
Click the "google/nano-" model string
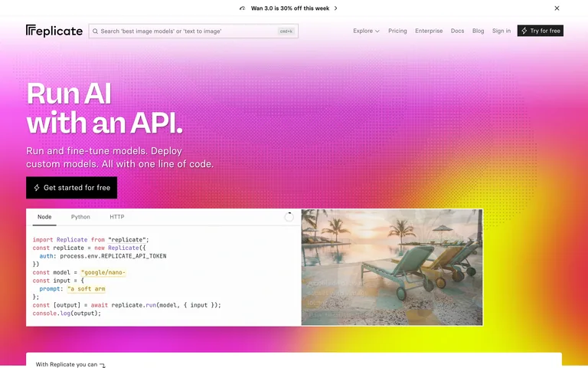[x=103, y=272]
